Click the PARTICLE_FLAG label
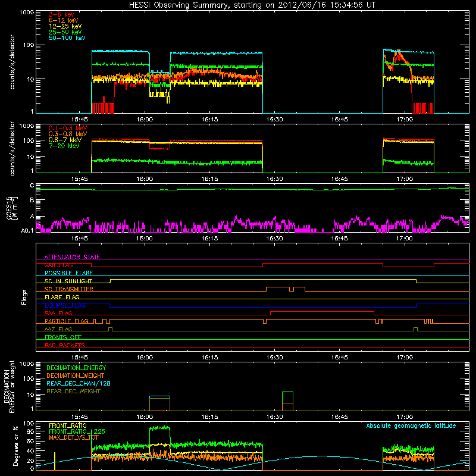 67,321
